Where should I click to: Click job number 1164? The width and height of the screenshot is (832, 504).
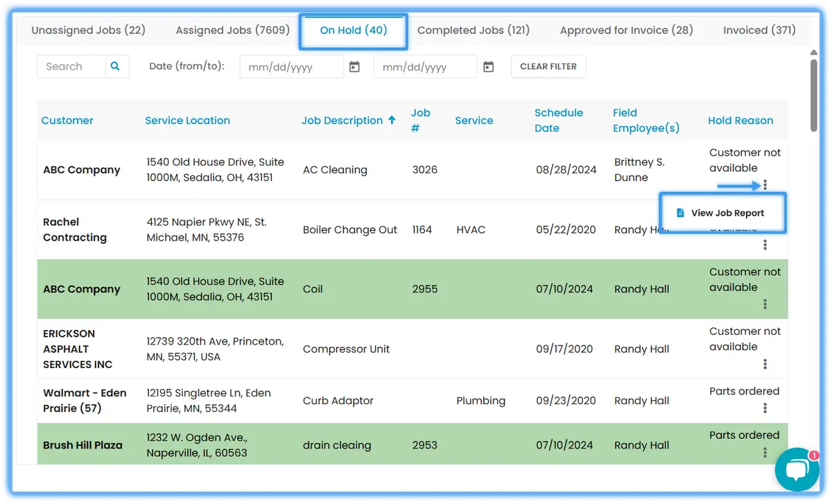[422, 229]
